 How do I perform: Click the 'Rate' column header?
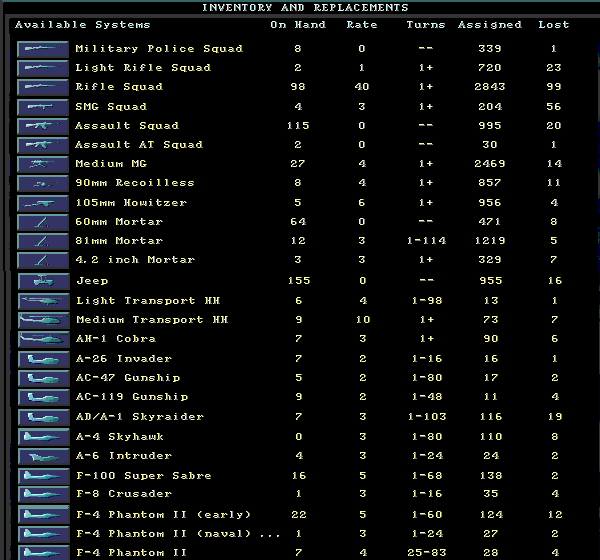(x=362, y=25)
